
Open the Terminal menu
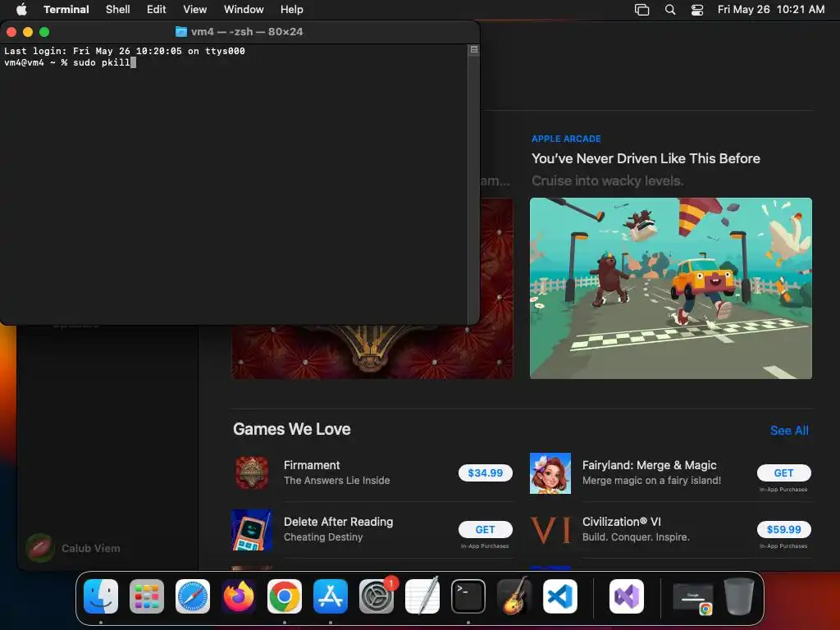(66, 9)
